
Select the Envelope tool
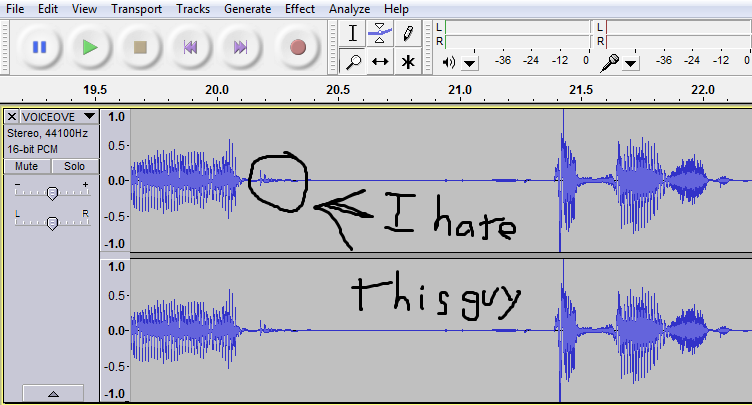[x=380, y=33]
